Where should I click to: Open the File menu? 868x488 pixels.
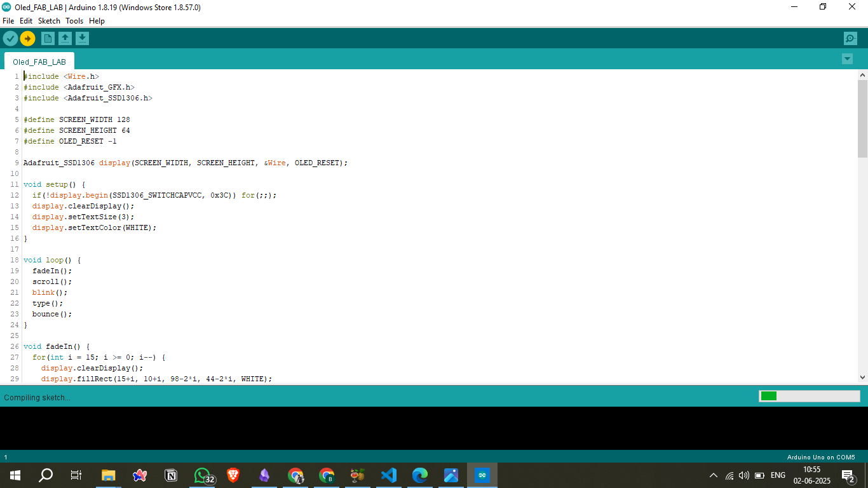pos(8,21)
